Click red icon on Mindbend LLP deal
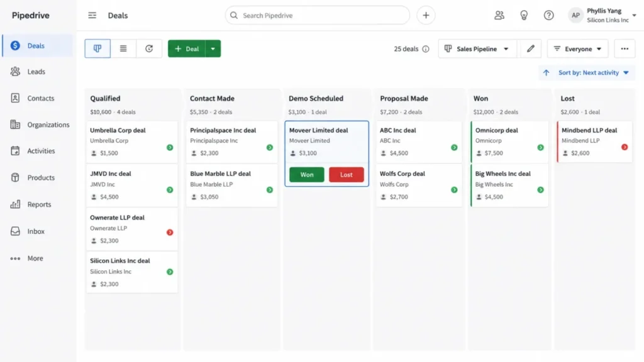The width and height of the screenshot is (644, 362). click(x=625, y=147)
